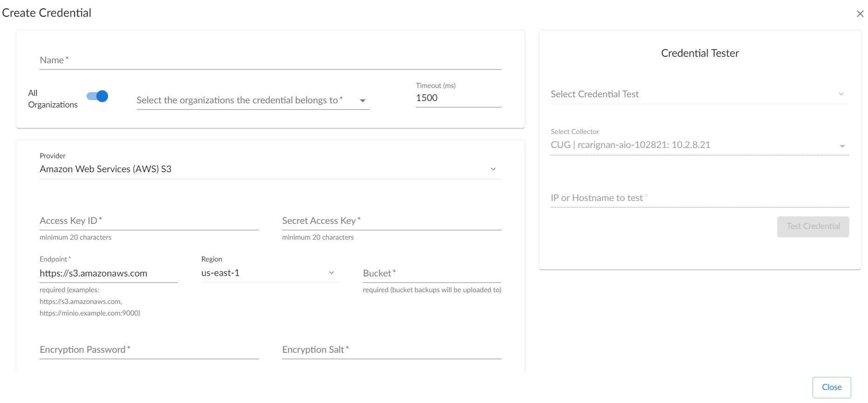This screenshot has height=403, width=868.
Task: Focus the Encryption Password field
Action: 149,350
